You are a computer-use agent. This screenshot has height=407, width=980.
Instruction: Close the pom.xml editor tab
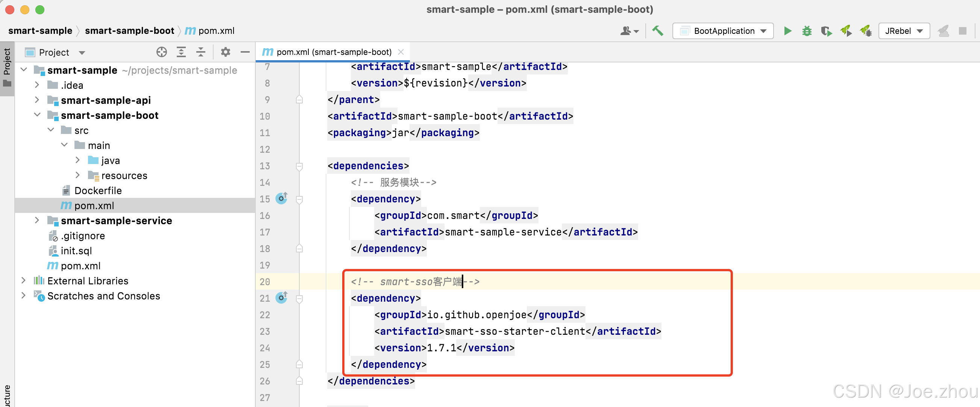(x=400, y=52)
